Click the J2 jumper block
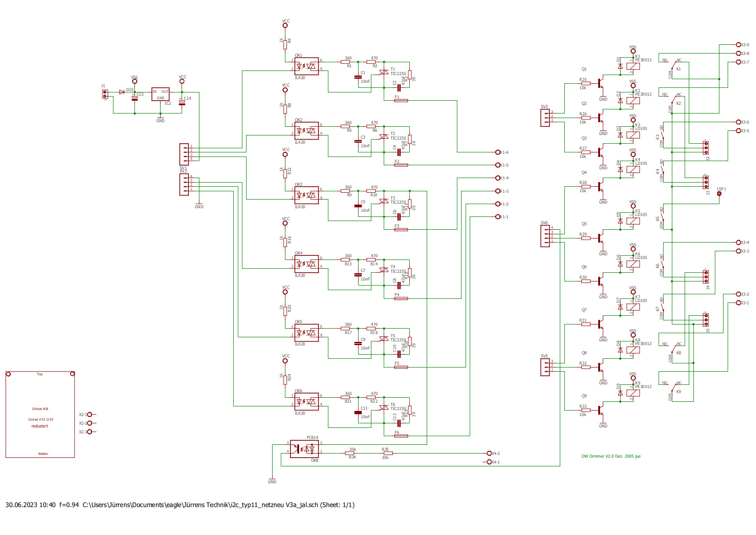The height and width of the screenshot is (535, 756). pos(706,148)
